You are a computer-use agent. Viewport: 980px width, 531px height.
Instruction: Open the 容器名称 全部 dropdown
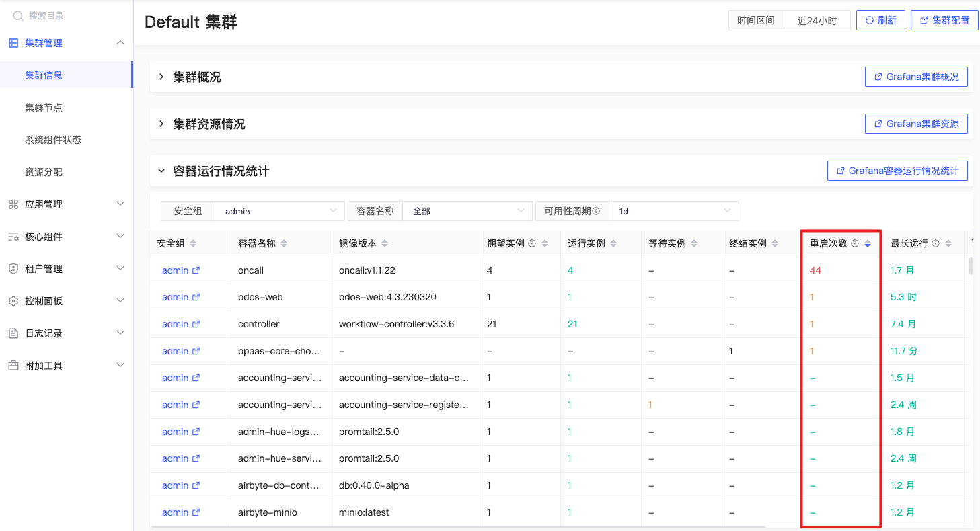[x=467, y=211]
